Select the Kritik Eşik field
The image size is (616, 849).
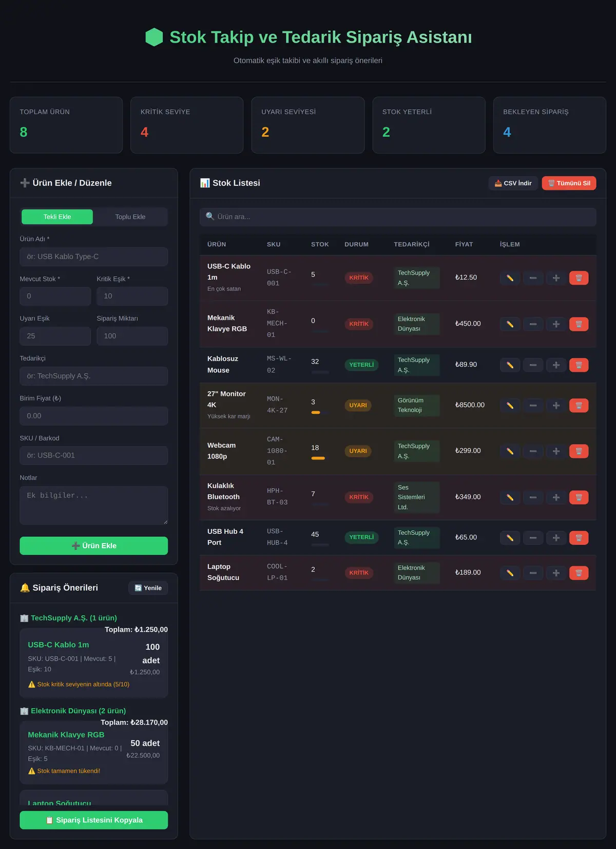point(132,296)
